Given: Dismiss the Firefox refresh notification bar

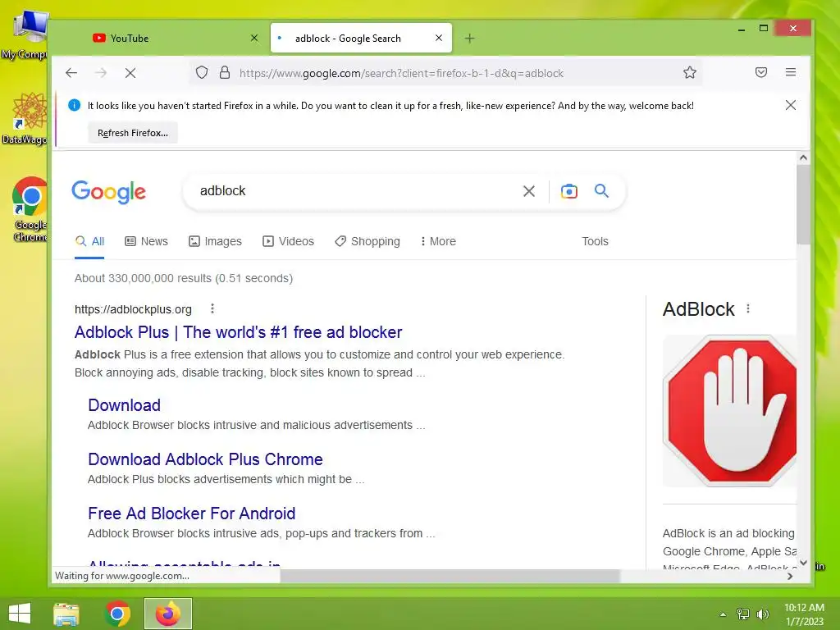Looking at the screenshot, I should click(791, 105).
